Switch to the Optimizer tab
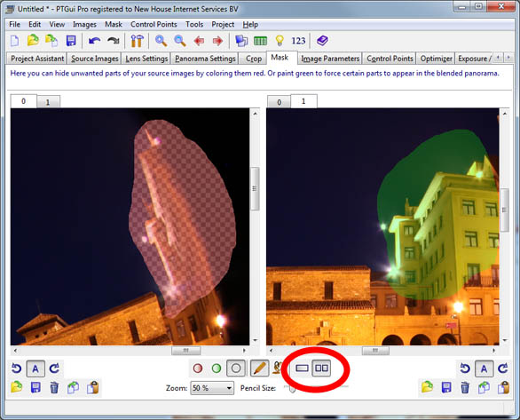 [x=436, y=59]
